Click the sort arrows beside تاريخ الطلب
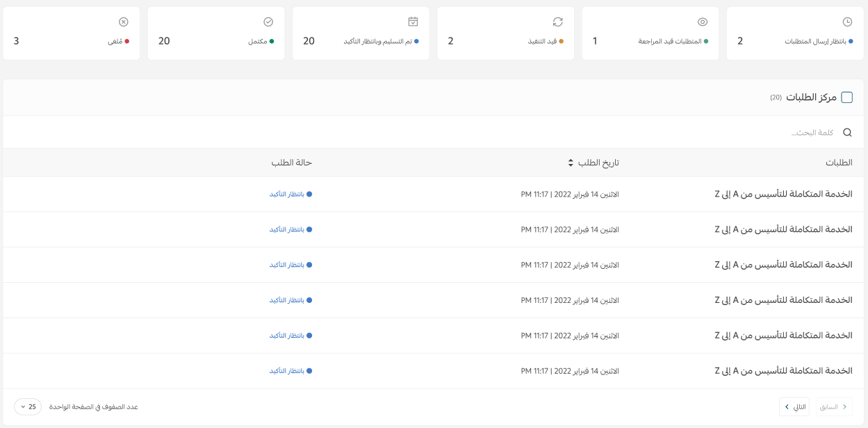 click(x=571, y=163)
